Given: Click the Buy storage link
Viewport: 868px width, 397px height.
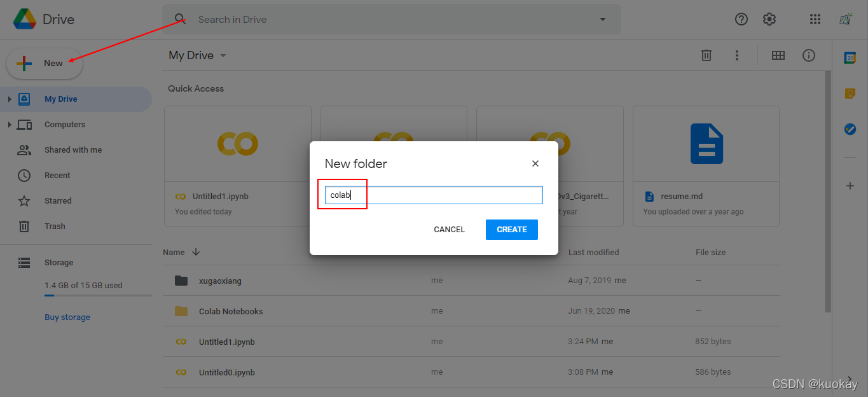Looking at the screenshot, I should pos(67,317).
